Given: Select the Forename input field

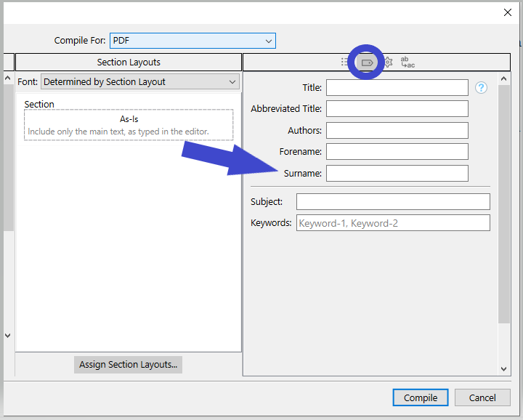Looking at the screenshot, I should 397,152.
